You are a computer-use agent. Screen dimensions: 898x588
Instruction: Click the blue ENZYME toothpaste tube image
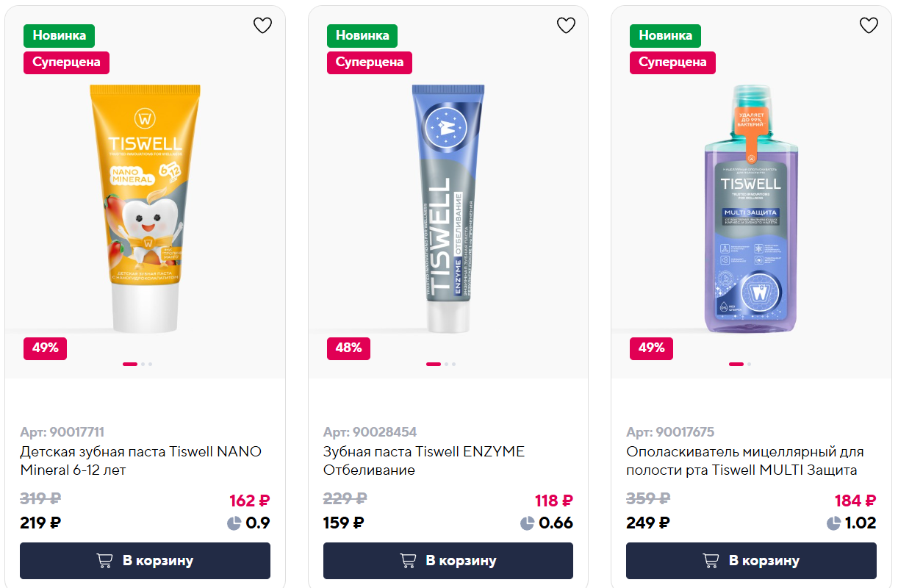coord(448,209)
